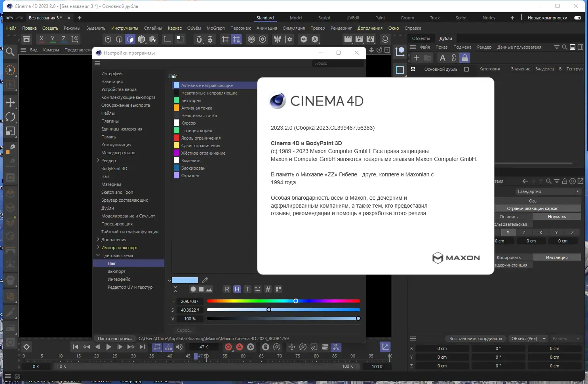Click the Папка настроек button
The width and height of the screenshot is (588, 384).
(x=115, y=339)
